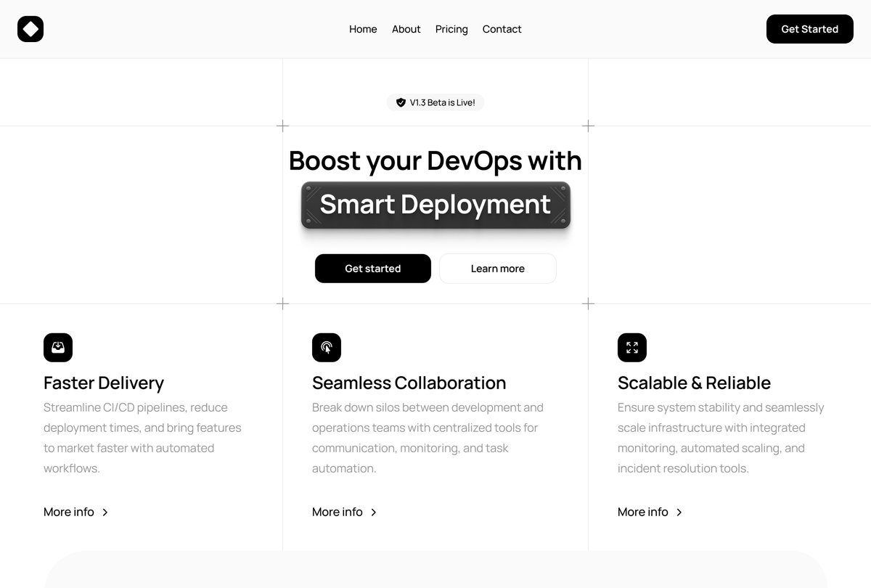The height and width of the screenshot is (588, 871).
Task: Click chevron beside Faster Delivery More info
Action: click(105, 513)
